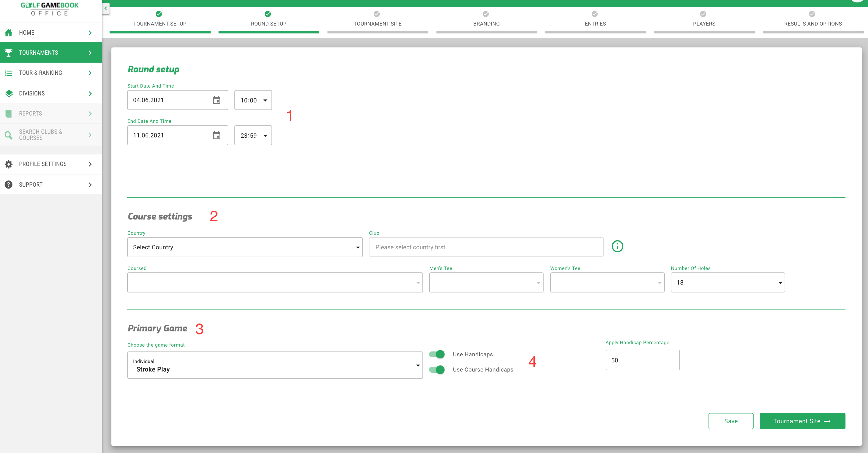Click the Divisions layers icon
The height and width of the screenshot is (453, 868).
(x=9, y=93)
